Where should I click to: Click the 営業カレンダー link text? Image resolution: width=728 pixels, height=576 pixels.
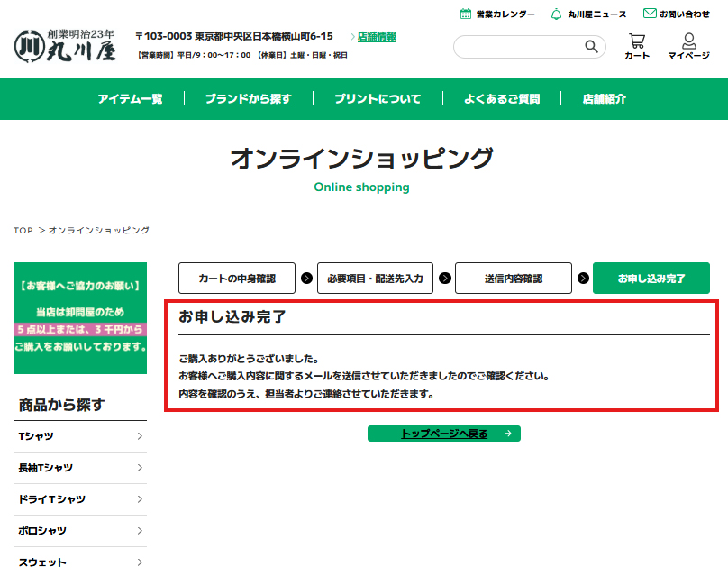[x=505, y=14]
